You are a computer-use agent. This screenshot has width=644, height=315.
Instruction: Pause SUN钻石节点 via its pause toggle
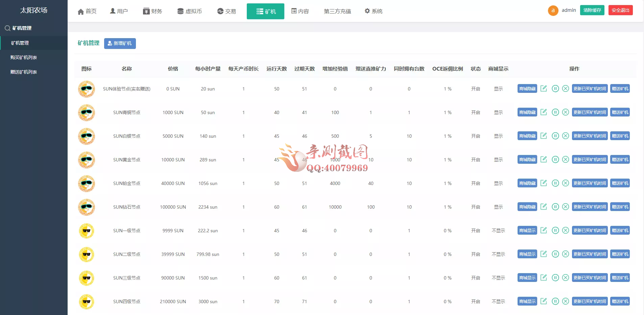pos(556,207)
